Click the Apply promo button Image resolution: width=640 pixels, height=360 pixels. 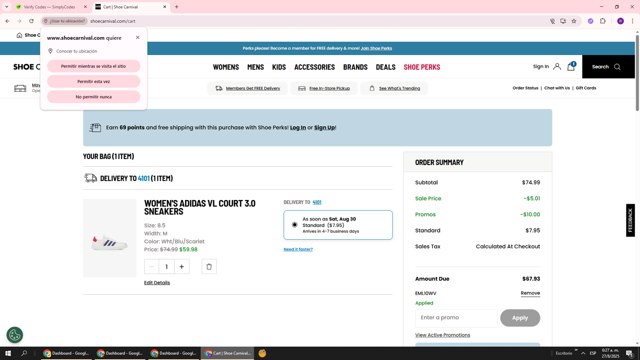(x=520, y=318)
